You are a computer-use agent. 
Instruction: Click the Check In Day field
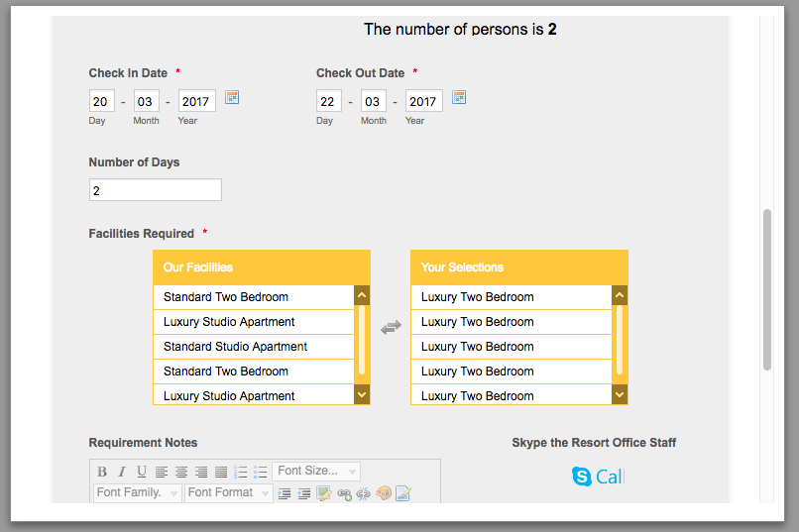coord(101,101)
